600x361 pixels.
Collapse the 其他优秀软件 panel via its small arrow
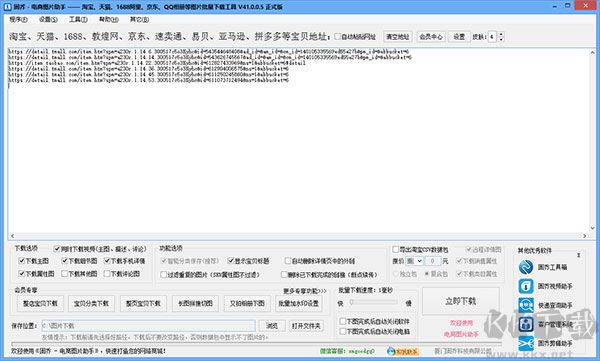pyautogui.click(x=579, y=255)
